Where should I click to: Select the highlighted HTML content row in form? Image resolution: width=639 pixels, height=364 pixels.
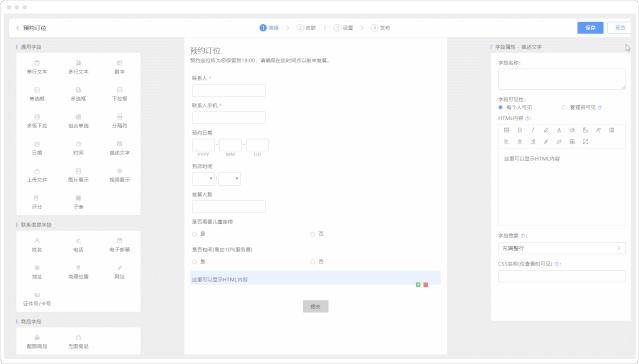pos(315,279)
